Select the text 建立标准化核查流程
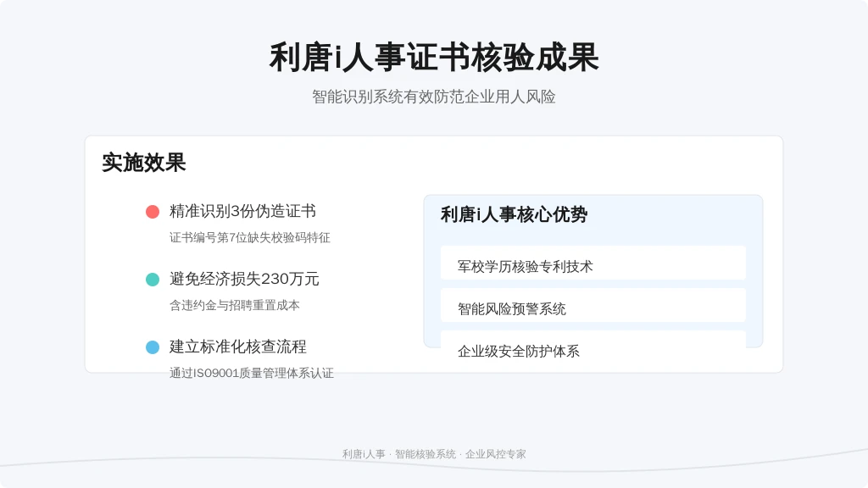Screen dimensions: 868x488 point(238,347)
